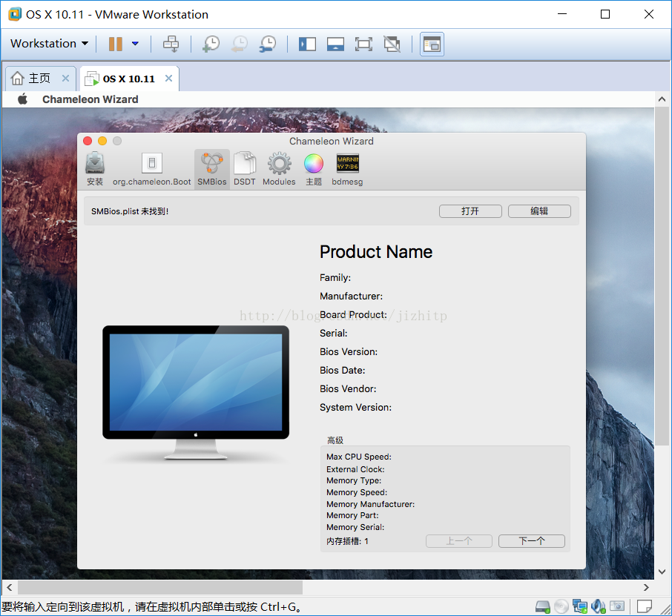
Task: Click the 'Memory Speed:' label
Action: click(357, 492)
